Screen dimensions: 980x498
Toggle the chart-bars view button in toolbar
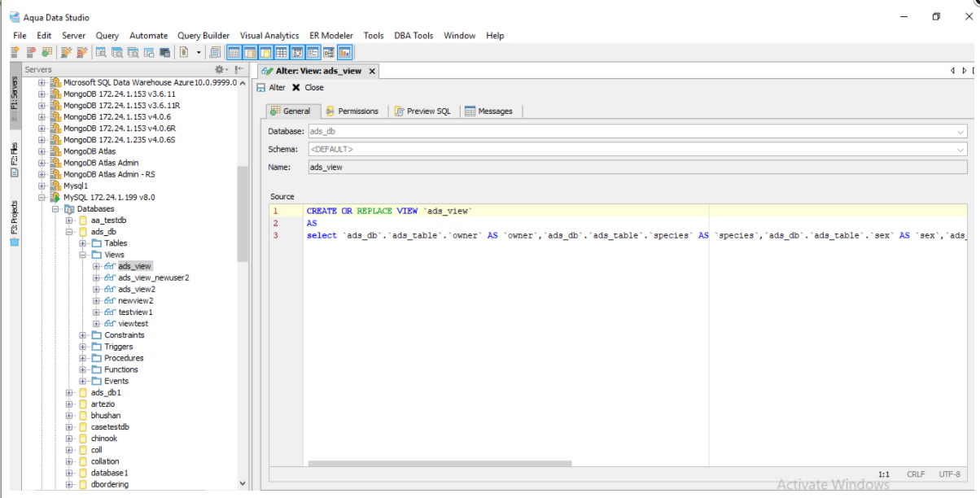(344, 52)
